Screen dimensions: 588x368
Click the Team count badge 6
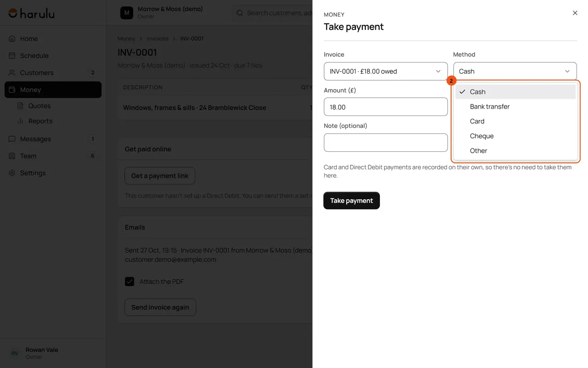[93, 156]
